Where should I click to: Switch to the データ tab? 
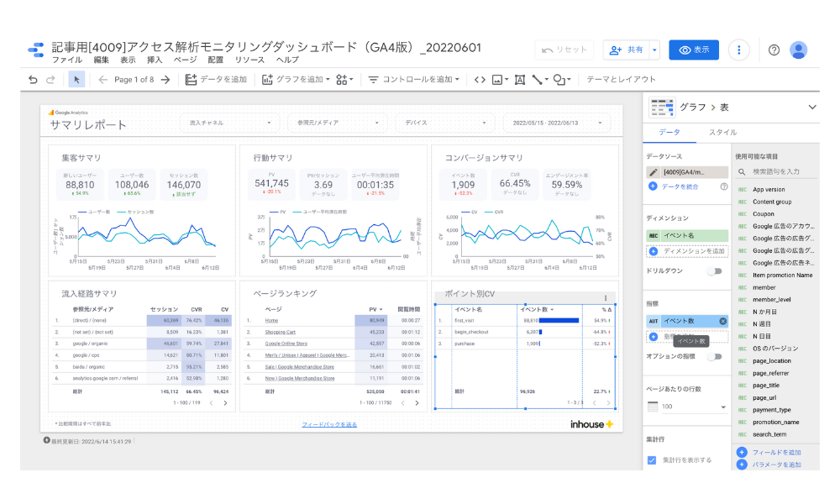point(669,132)
